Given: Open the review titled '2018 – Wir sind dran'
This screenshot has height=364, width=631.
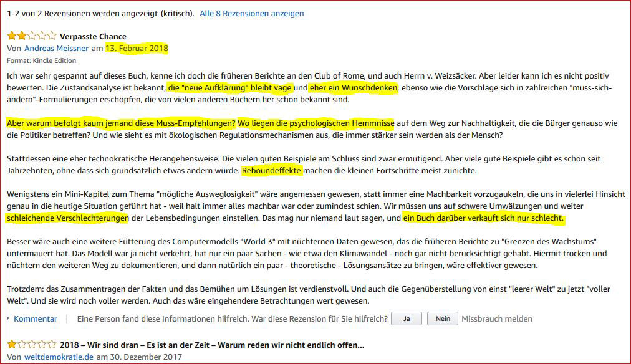Looking at the screenshot, I should pos(212,345).
